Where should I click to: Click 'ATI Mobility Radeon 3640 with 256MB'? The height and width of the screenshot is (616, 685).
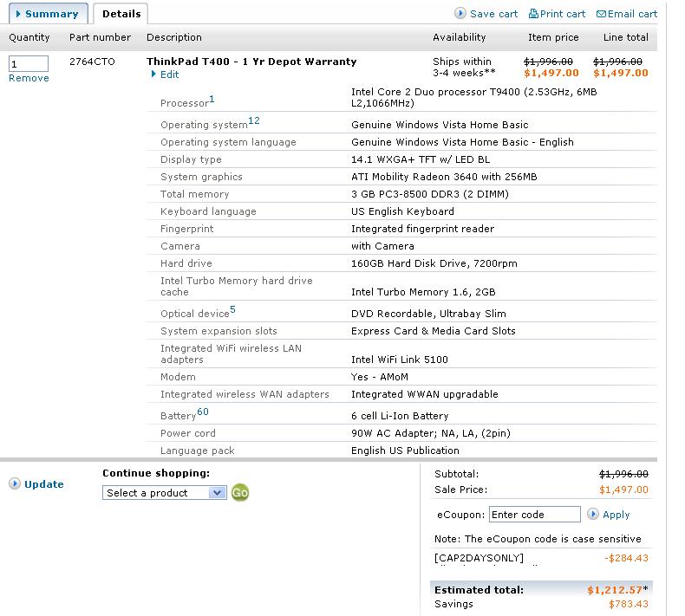click(444, 177)
